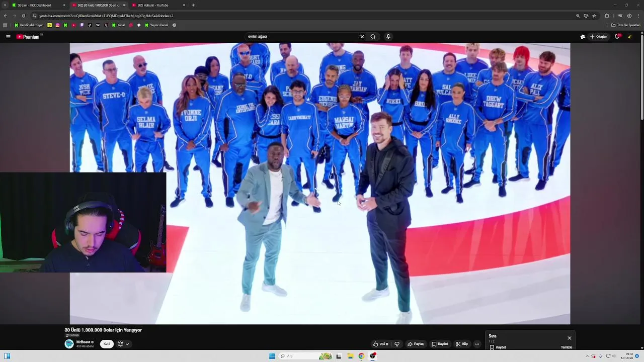
Task: Open Tüm Yer İşaretleri bookmarks folder
Action: pos(626,25)
